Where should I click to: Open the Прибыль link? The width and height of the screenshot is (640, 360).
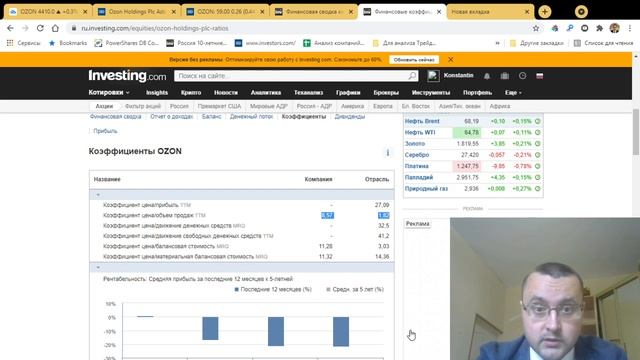(x=105, y=131)
